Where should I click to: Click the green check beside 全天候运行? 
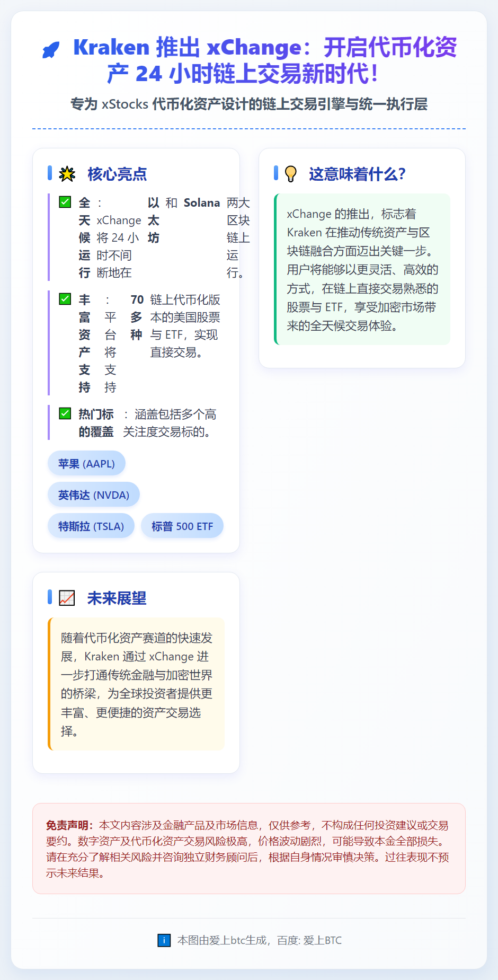(x=65, y=202)
